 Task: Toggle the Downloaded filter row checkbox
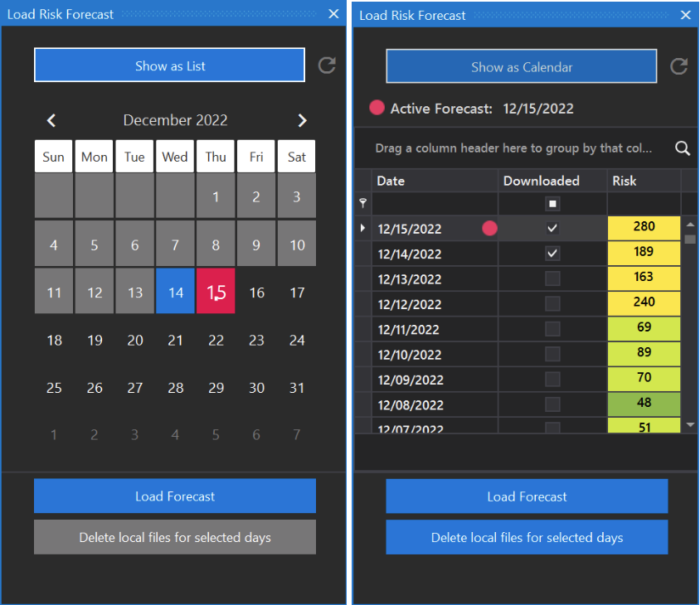[x=552, y=203]
